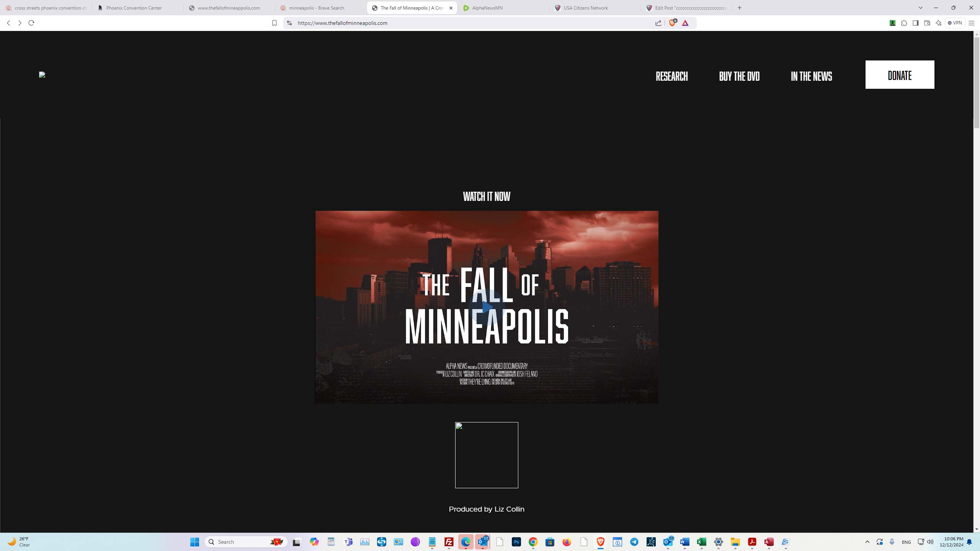
Task: Open Microsoft Edge from taskbar
Action: point(466,542)
